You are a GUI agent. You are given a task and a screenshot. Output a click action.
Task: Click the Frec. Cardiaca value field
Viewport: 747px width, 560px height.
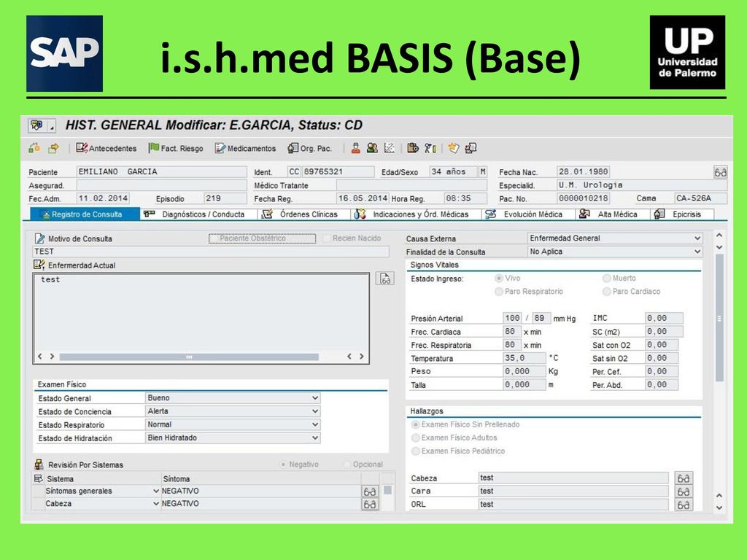[x=511, y=332]
